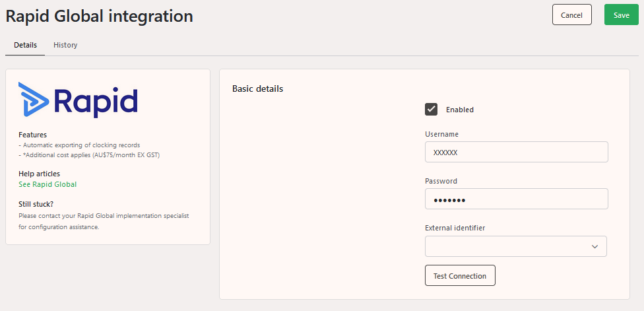Expand the External identifier dropdown chevron
The width and height of the screenshot is (644, 311).
595,246
